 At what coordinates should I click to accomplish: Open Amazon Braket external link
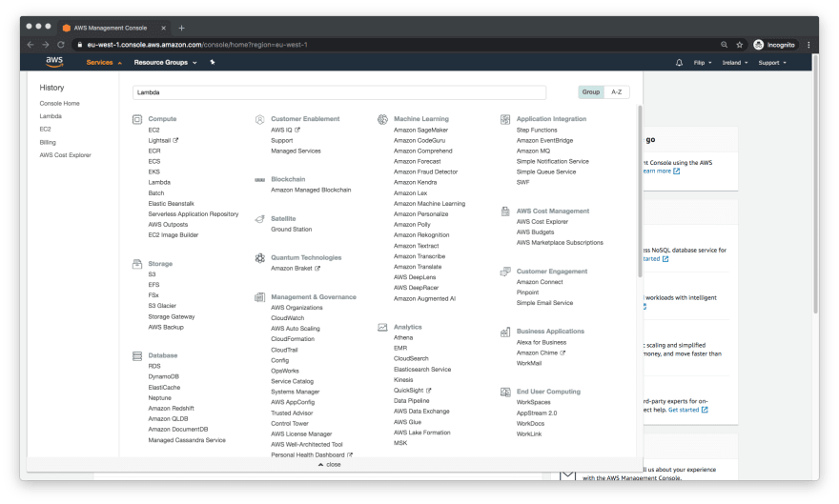coord(295,269)
